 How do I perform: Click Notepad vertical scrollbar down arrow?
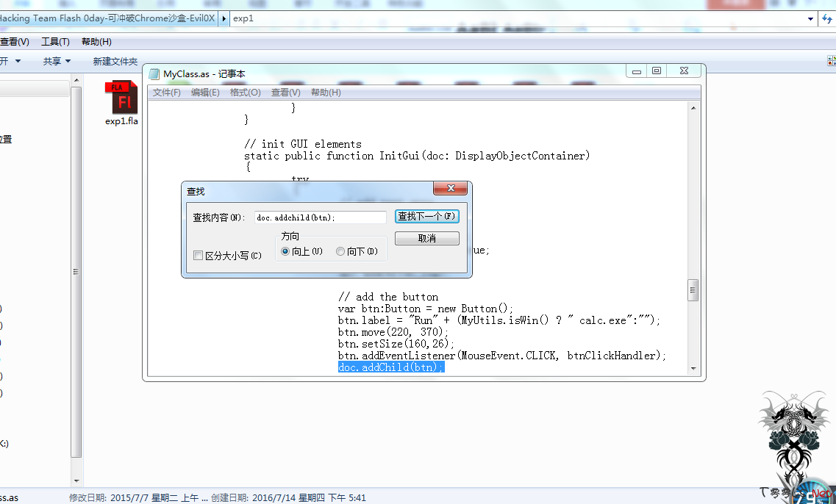click(x=693, y=368)
